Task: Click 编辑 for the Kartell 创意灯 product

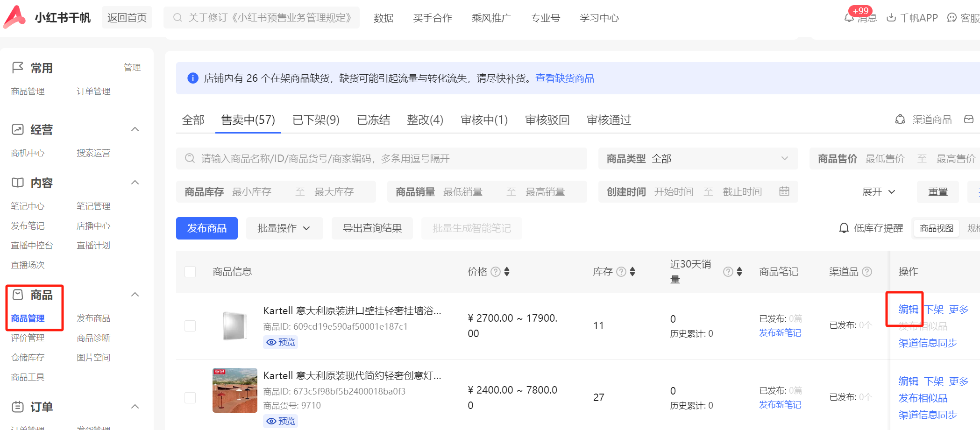Action: tap(909, 381)
